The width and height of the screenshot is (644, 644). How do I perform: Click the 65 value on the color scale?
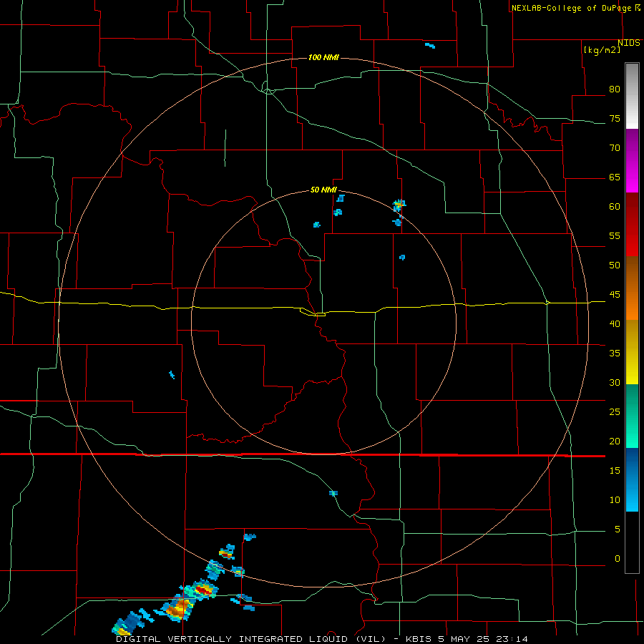tap(615, 177)
